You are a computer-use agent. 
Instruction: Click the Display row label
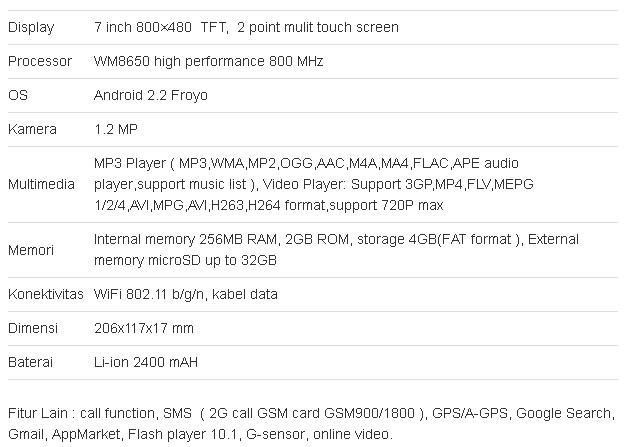pyautogui.click(x=31, y=27)
